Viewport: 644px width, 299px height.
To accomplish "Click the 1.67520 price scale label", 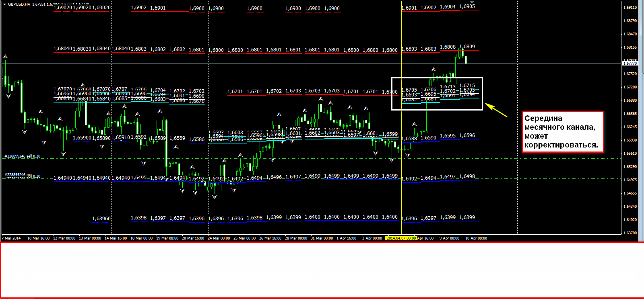I will [x=630, y=74].
